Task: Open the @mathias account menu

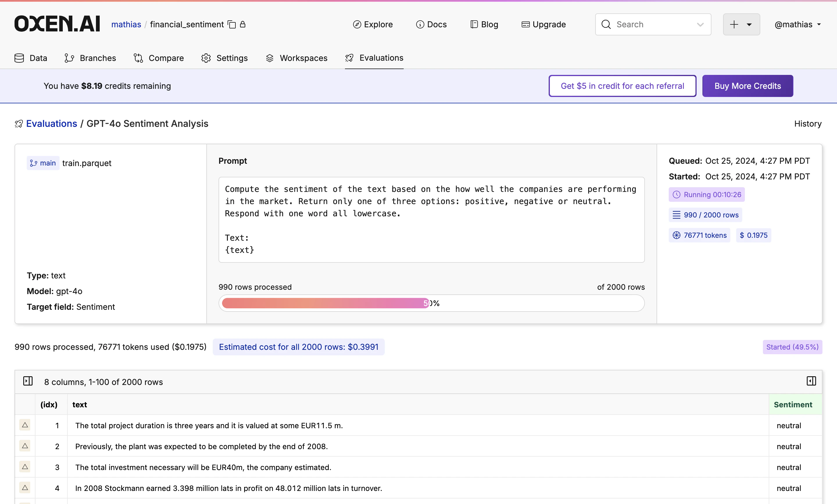Action: point(797,24)
